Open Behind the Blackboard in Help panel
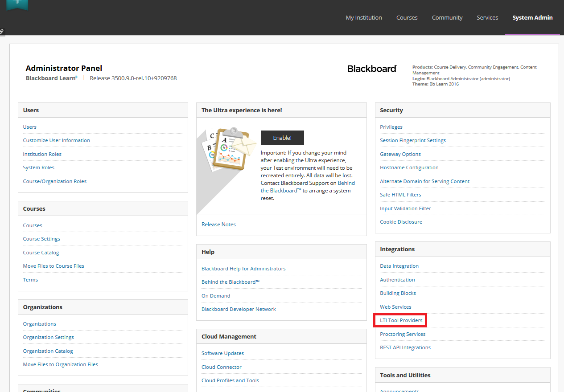 231,282
